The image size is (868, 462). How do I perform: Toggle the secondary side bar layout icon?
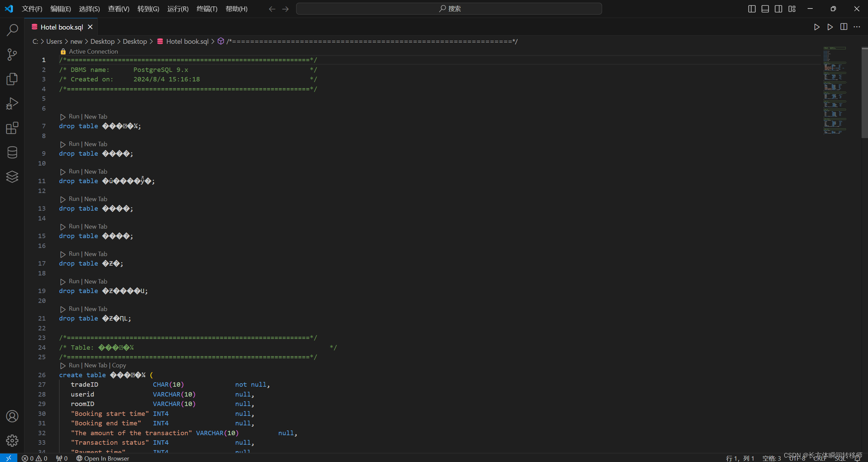[778, 9]
